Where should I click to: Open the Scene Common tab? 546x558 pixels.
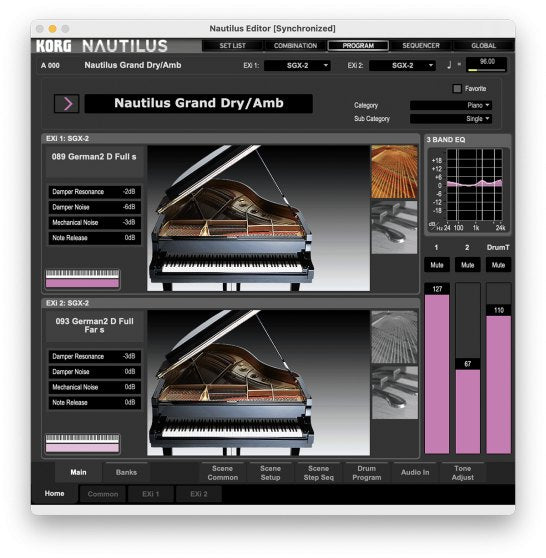coord(222,473)
